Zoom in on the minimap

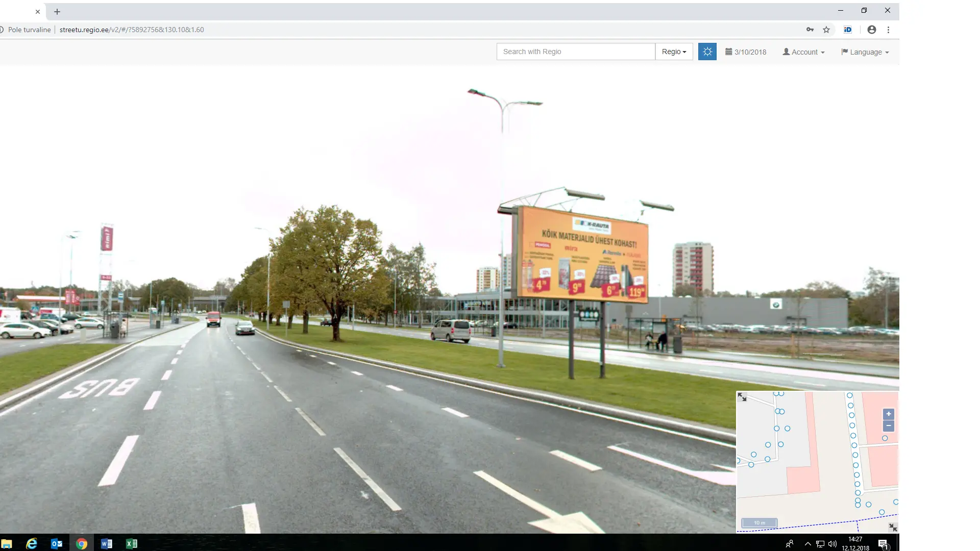pos(888,414)
